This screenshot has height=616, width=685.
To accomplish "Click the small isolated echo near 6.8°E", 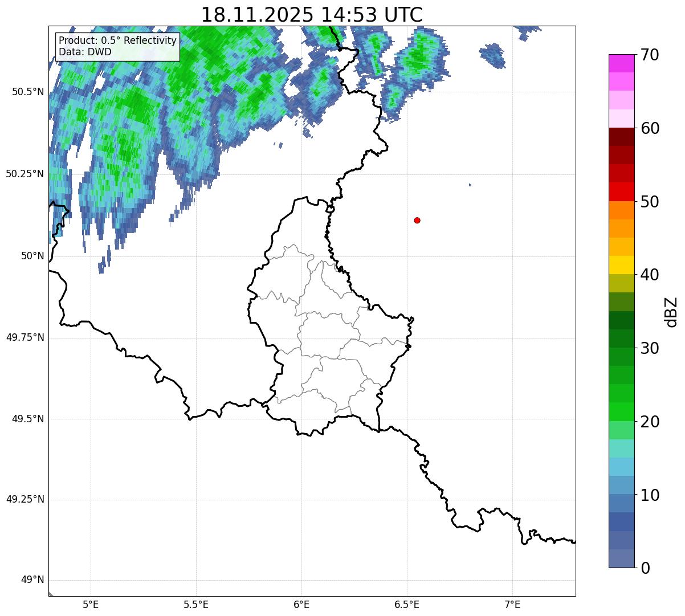I will [470, 185].
